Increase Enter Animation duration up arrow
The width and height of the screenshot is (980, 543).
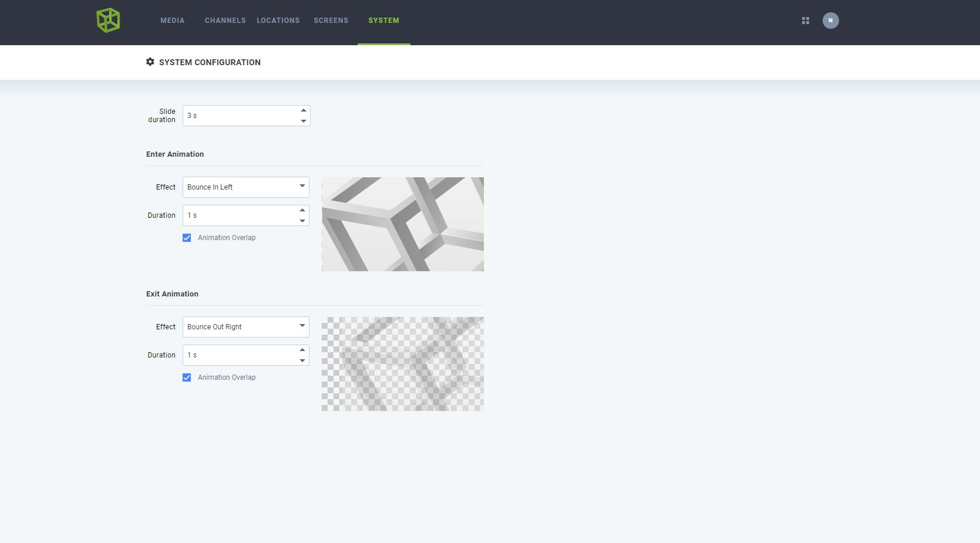click(x=302, y=210)
